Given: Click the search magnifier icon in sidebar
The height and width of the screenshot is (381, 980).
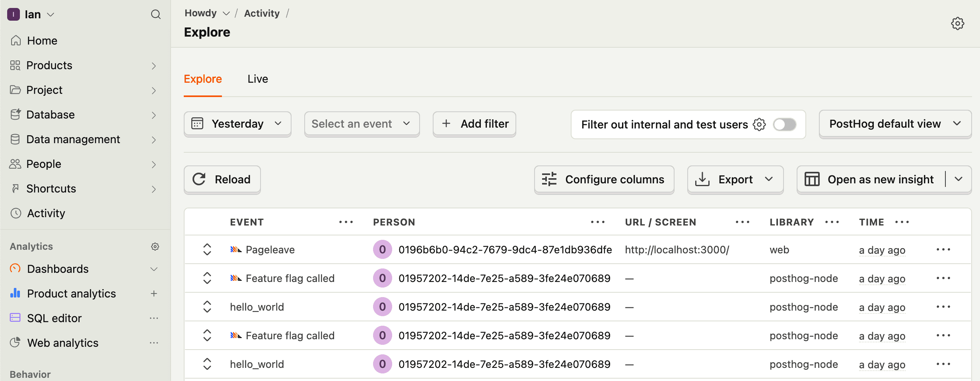Looking at the screenshot, I should [x=156, y=15].
